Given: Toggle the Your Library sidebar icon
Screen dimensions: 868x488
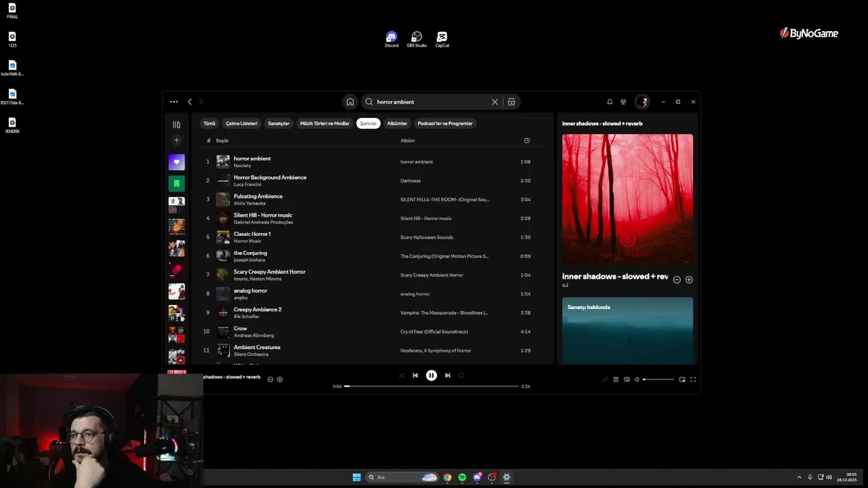Looking at the screenshot, I should tap(176, 125).
